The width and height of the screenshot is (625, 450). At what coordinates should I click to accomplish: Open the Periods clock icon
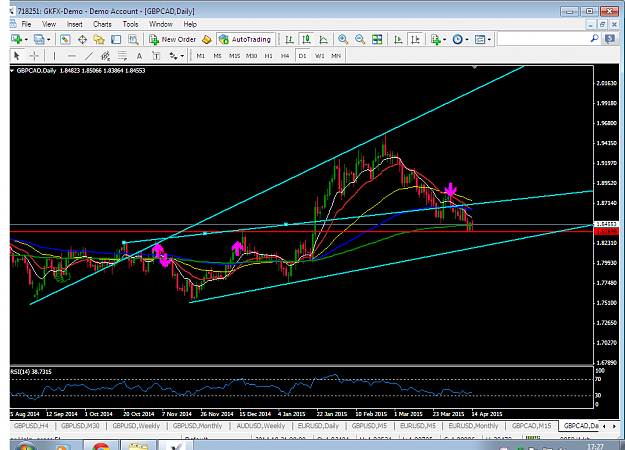pos(458,39)
